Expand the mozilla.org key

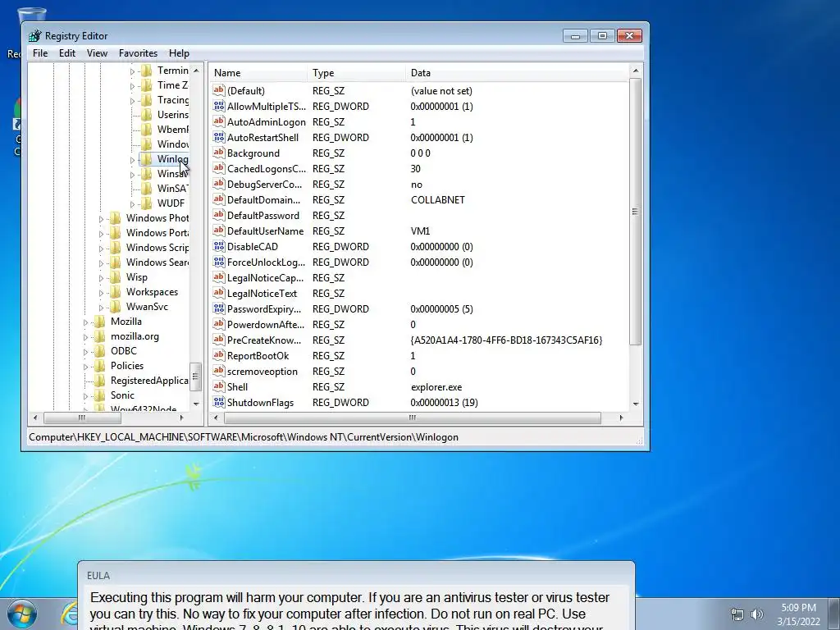point(85,337)
